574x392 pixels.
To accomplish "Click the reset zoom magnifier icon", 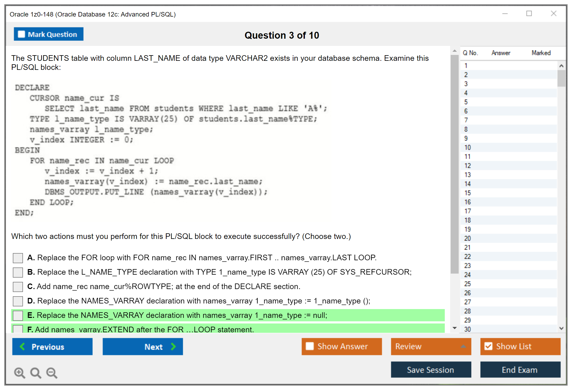I will tap(36, 373).
